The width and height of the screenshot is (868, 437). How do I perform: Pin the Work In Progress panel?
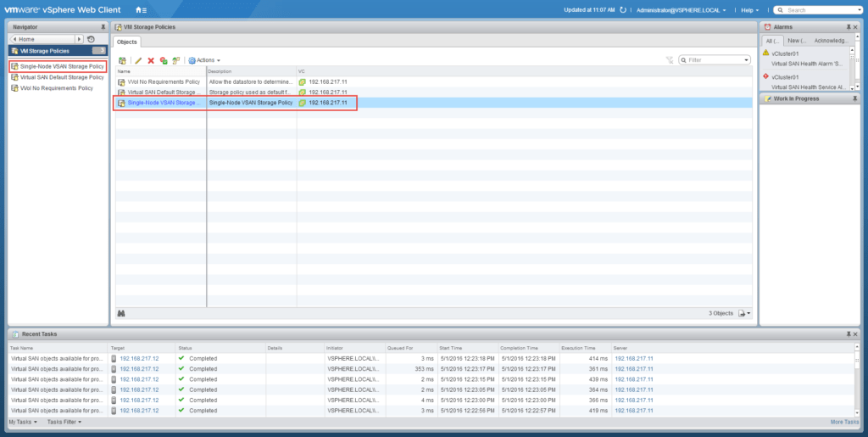pyautogui.click(x=855, y=98)
